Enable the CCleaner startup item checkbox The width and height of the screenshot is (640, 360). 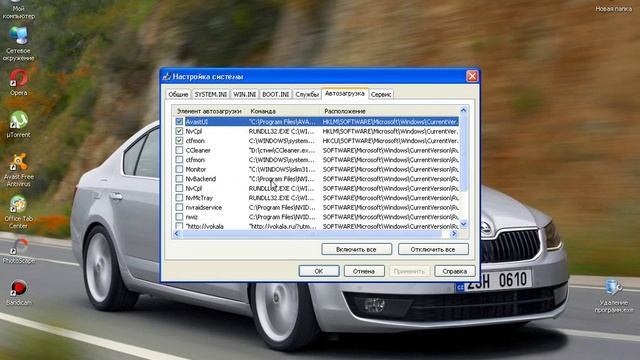click(x=179, y=150)
